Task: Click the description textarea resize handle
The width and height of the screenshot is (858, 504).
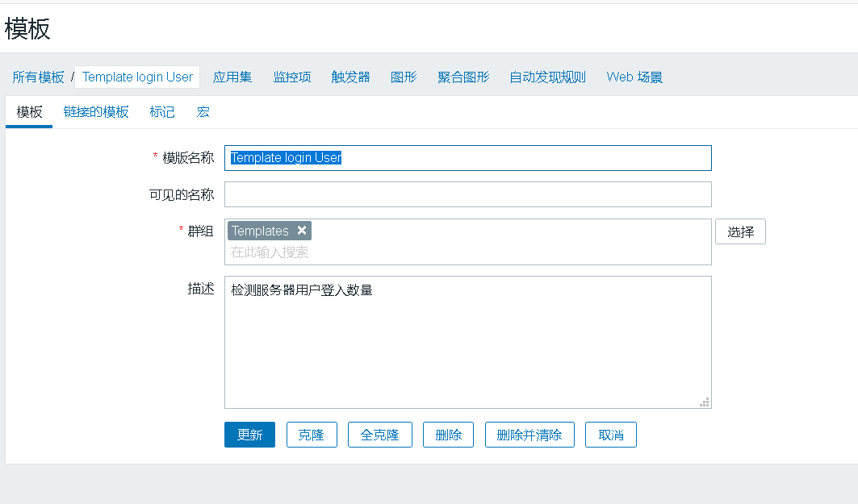Action: tap(705, 402)
